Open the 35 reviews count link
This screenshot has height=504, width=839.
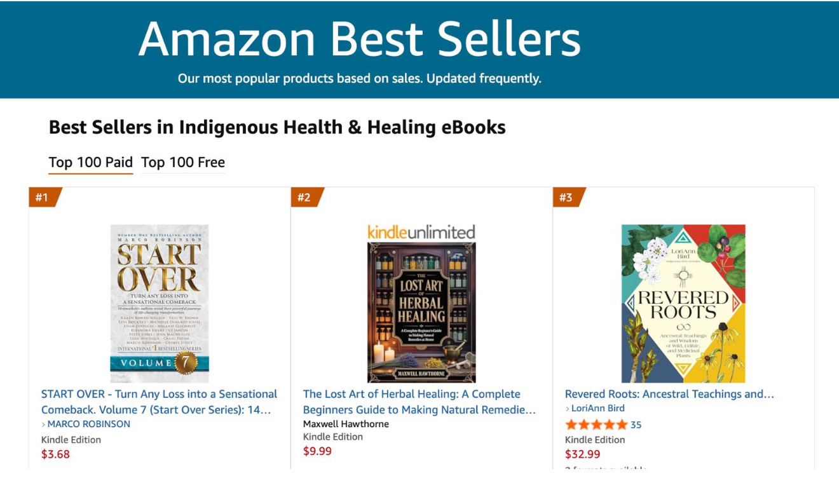point(636,425)
